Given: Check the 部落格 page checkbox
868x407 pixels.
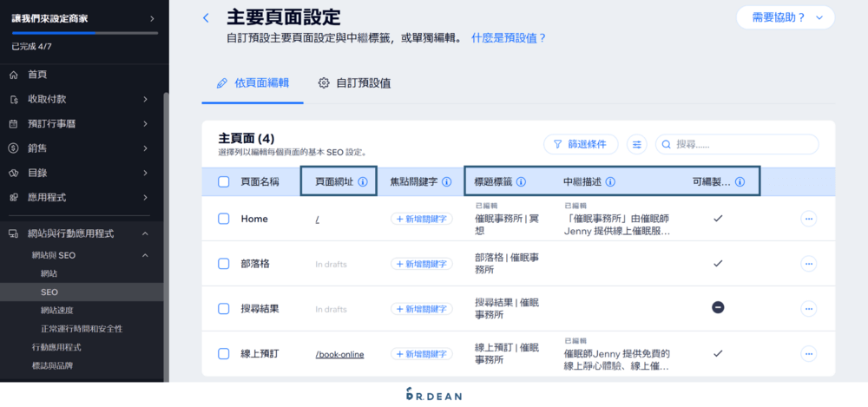Looking at the screenshot, I should (x=224, y=264).
